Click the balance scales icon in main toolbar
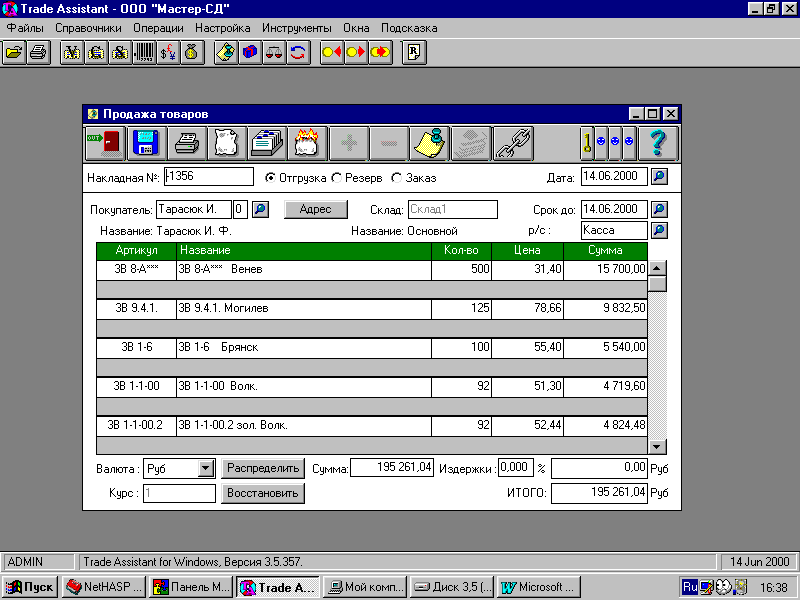Image resolution: width=800 pixels, height=600 pixels. 274,53
